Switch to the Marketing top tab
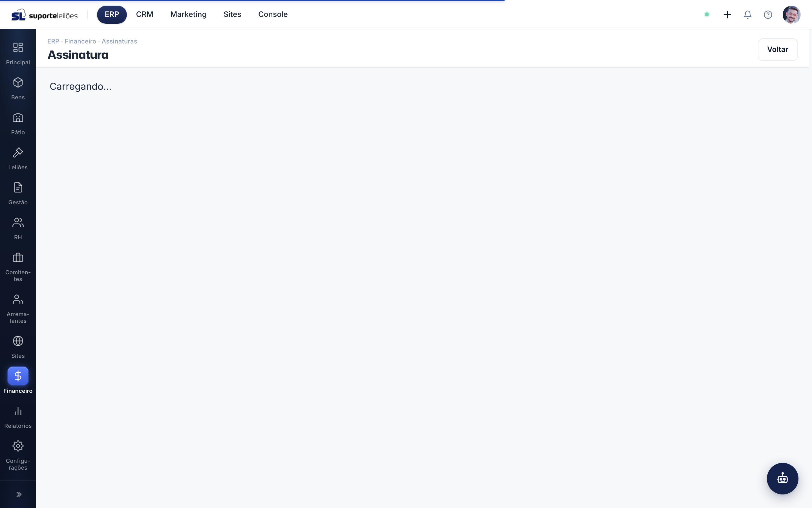This screenshot has width=812, height=508. tap(188, 14)
